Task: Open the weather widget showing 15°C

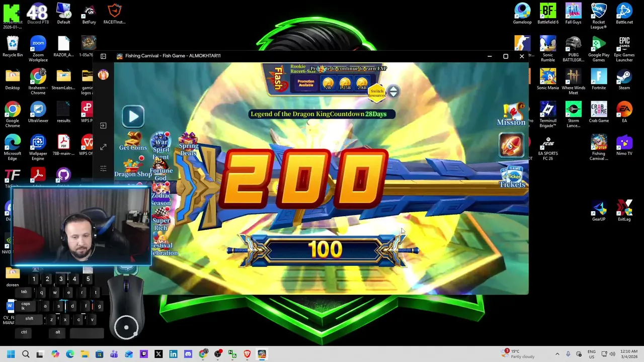Action: 518,354
